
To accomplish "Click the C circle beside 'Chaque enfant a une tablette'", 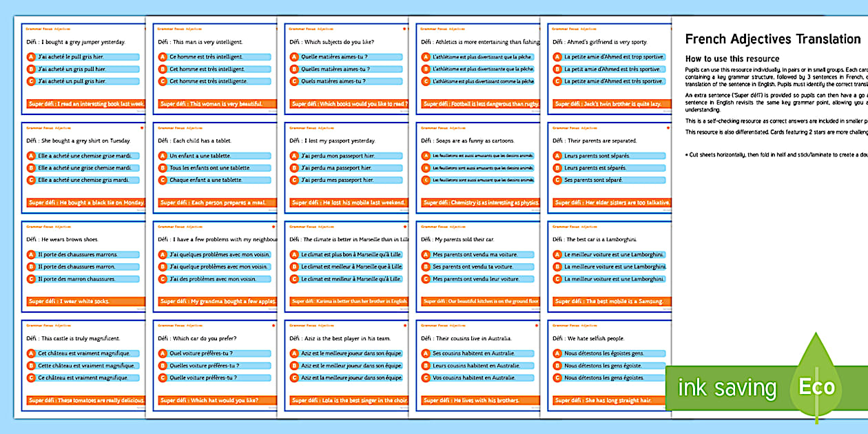I will point(163,180).
